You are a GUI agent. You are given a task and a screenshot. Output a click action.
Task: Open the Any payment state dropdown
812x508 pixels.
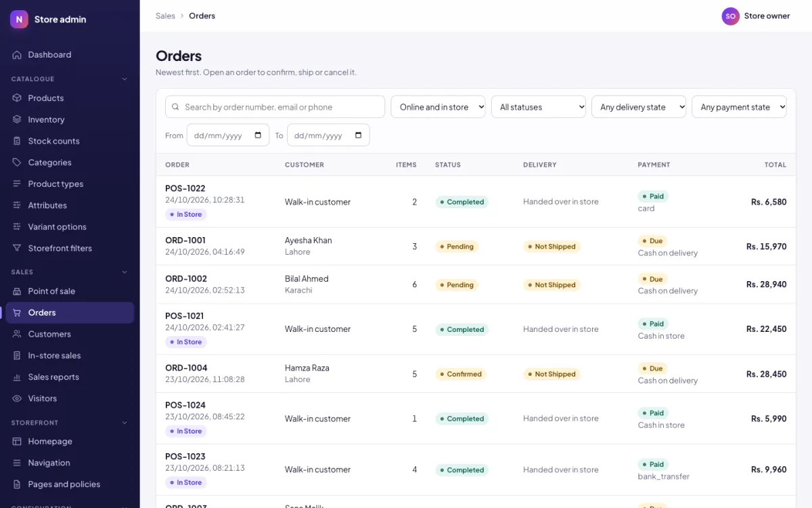tap(739, 107)
